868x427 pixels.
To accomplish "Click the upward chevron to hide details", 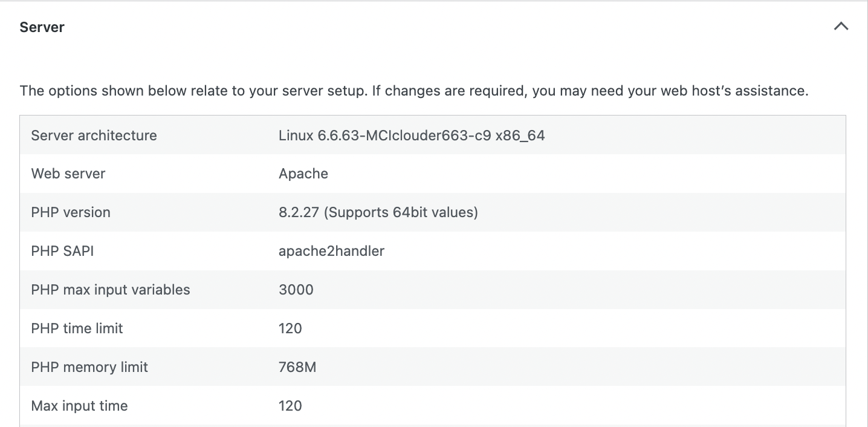I will [x=841, y=27].
